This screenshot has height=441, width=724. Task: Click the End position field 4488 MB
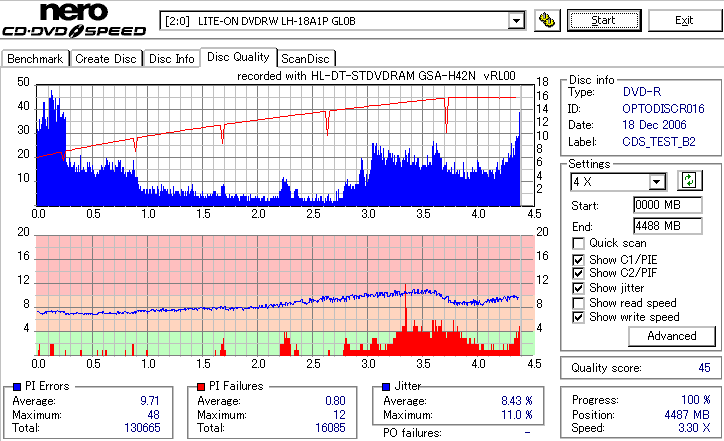tap(668, 226)
